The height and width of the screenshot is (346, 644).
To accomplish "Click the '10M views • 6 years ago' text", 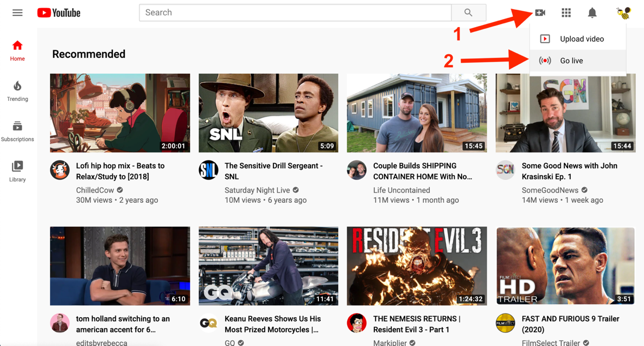I will (265, 200).
